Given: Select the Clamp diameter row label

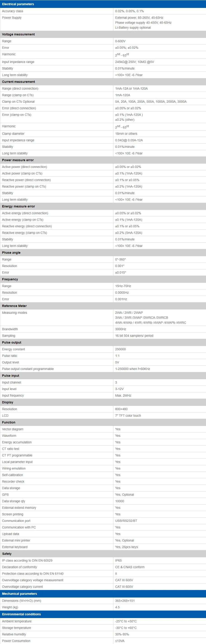Looking at the screenshot, I should coord(13,134).
